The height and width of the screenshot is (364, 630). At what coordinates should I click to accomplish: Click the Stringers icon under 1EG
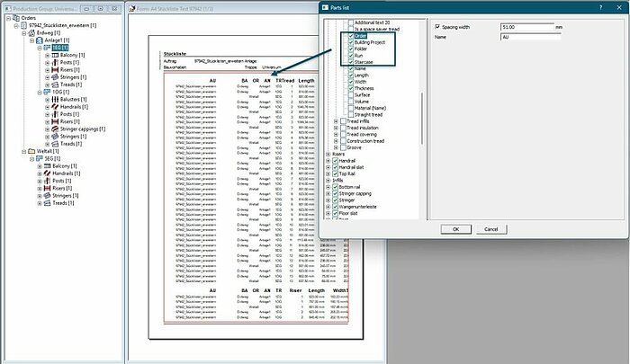[55, 77]
